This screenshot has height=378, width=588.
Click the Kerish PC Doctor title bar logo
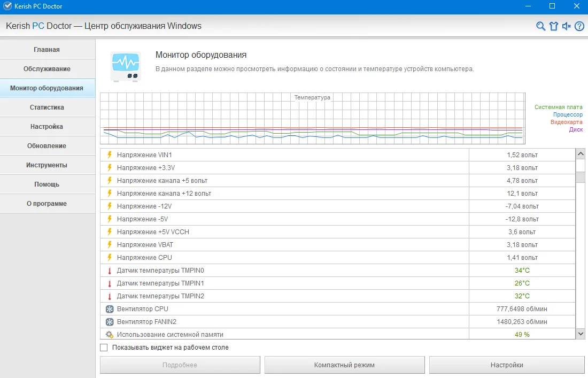(7, 6)
